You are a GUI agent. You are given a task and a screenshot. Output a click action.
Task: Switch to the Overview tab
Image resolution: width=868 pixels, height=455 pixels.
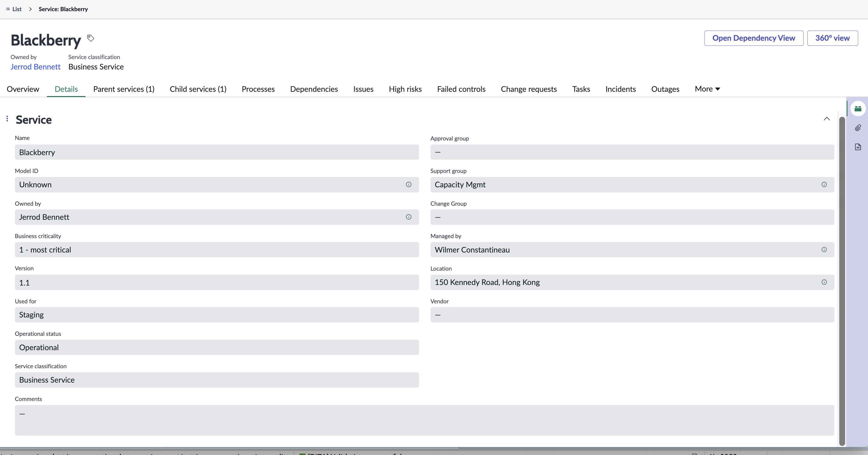[23, 89]
